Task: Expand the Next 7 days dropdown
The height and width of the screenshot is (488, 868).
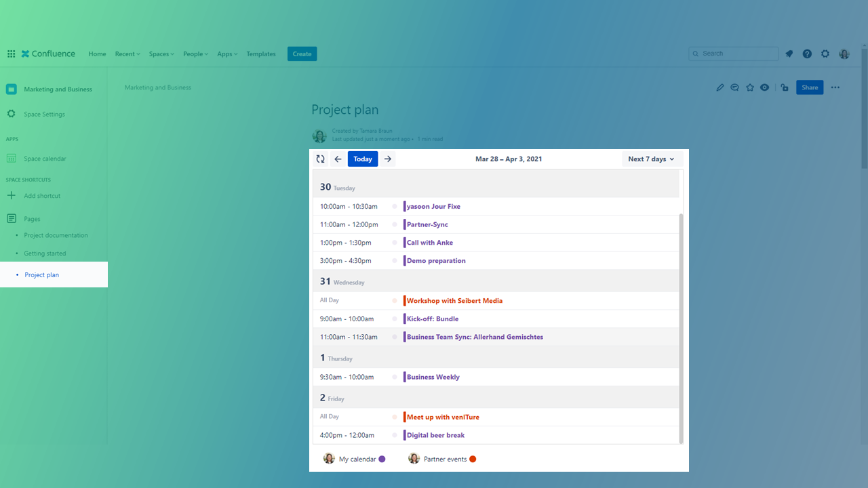Action: pyautogui.click(x=651, y=159)
